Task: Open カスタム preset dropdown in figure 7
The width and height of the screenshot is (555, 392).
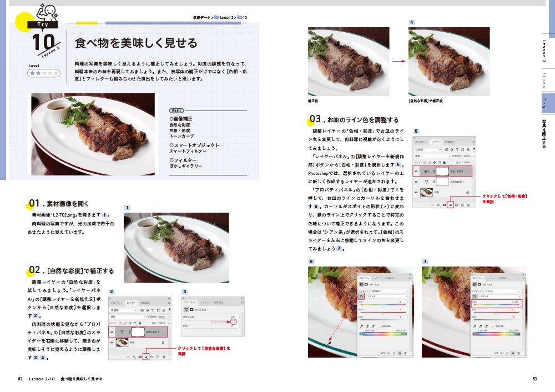Action: tap(502, 291)
